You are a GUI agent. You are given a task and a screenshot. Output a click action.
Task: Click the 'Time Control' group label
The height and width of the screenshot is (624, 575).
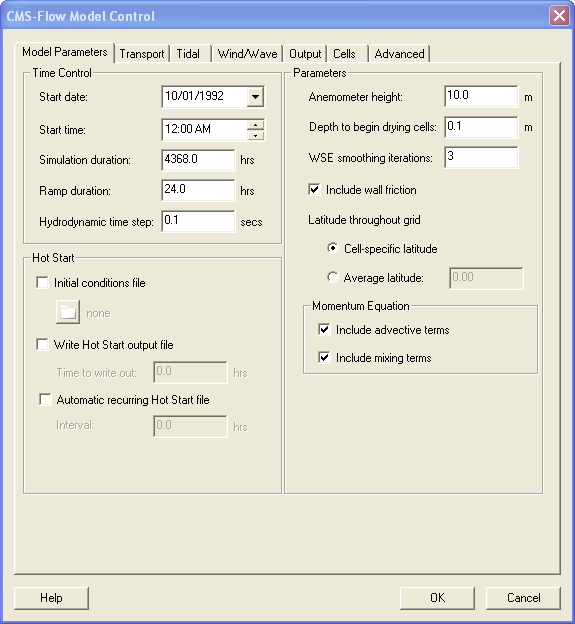pyautogui.click(x=62, y=72)
